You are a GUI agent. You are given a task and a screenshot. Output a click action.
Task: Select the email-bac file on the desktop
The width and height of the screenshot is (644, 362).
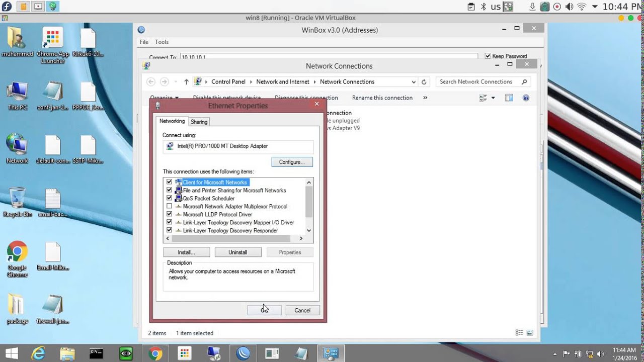tap(53, 202)
